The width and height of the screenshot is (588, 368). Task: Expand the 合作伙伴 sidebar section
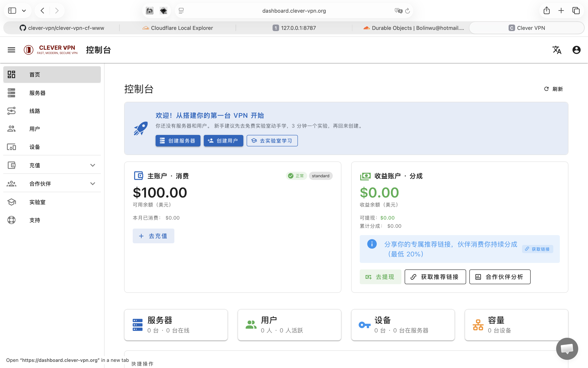click(52, 184)
